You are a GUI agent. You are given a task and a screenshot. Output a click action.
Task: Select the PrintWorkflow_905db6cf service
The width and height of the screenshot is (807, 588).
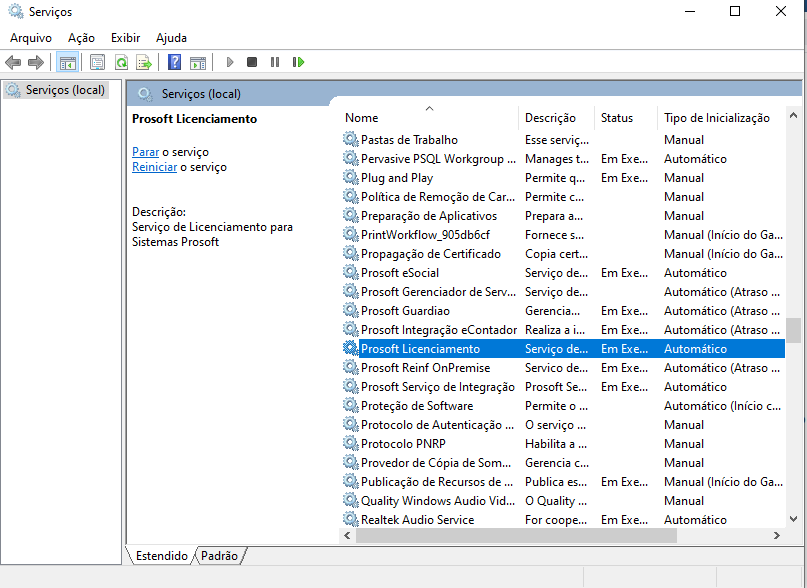click(564, 234)
